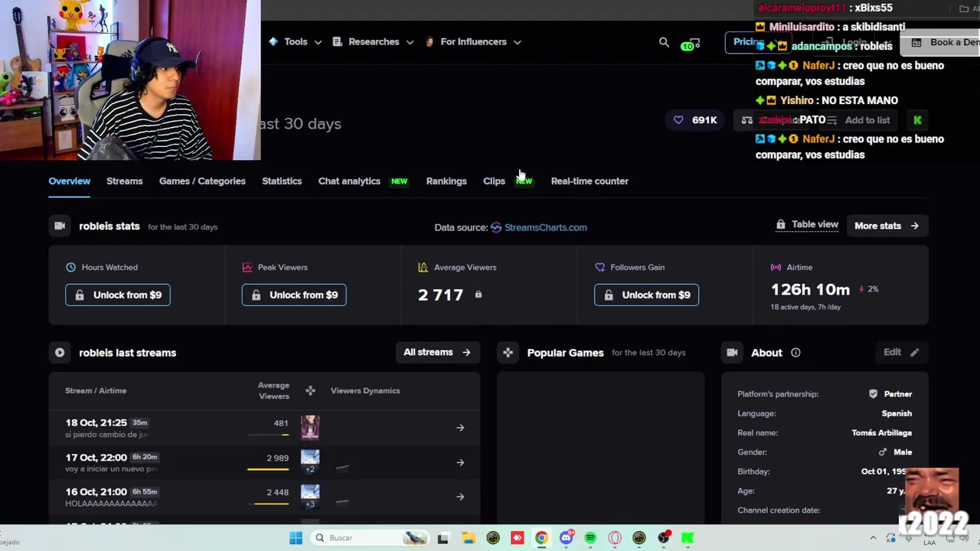Click the Followers Gain heart icon
980x551 pixels.
(599, 267)
